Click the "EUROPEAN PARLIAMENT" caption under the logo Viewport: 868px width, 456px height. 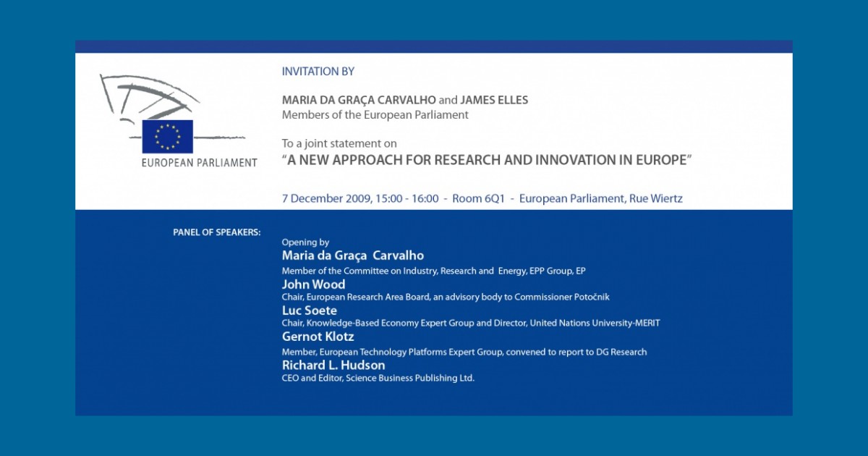pos(200,163)
